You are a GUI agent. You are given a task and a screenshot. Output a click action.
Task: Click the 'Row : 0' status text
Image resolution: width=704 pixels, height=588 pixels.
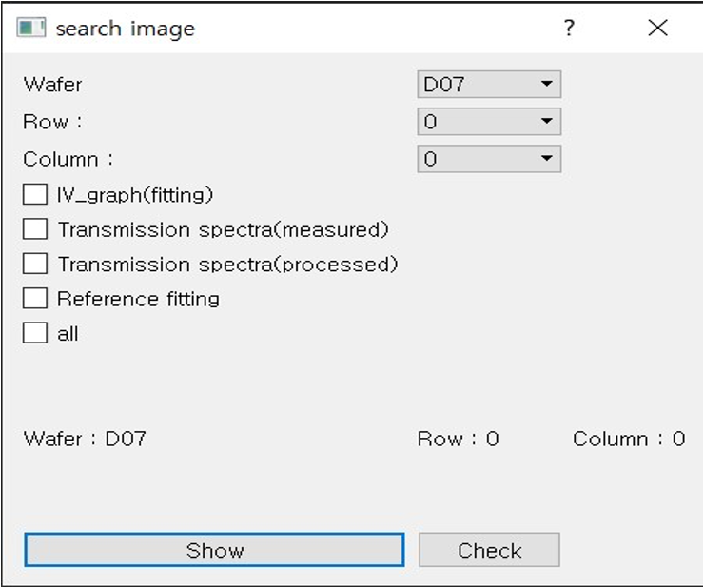[x=458, y=439]
